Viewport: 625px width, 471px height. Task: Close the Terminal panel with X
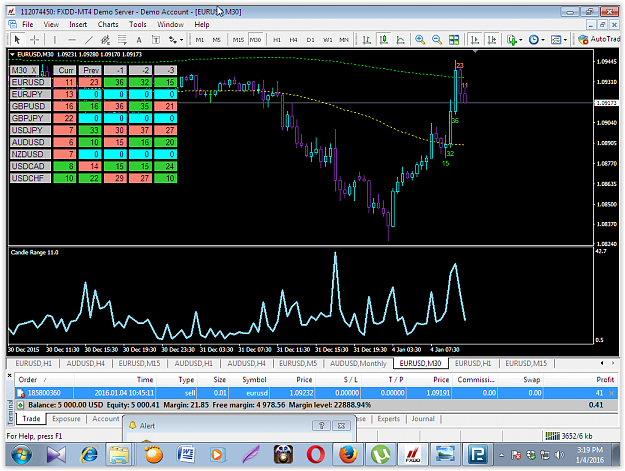10,375
